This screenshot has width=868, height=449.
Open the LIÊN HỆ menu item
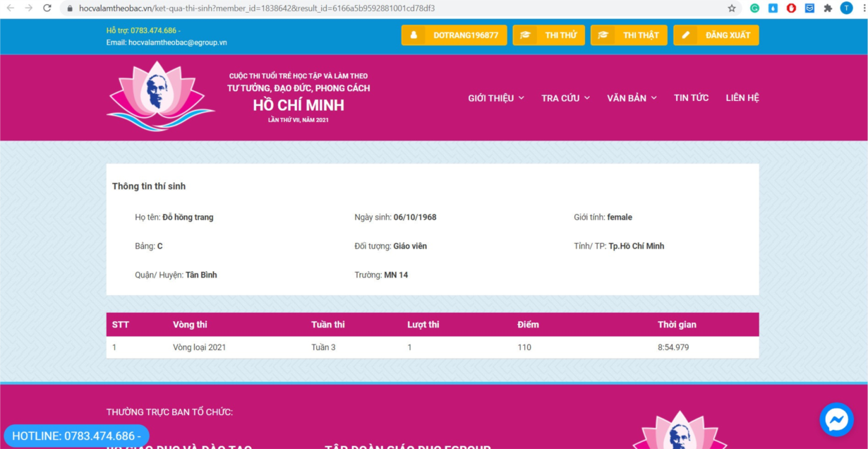[x=742, y=98]
